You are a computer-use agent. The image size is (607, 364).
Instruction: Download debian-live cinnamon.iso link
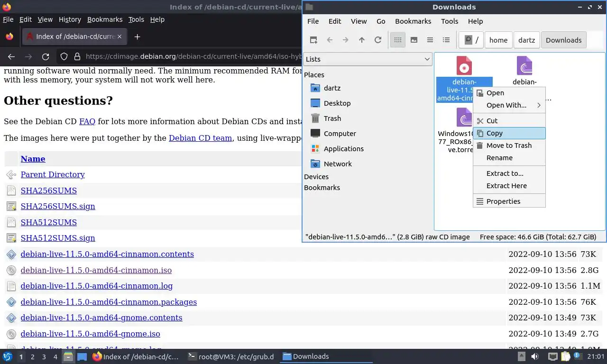pos(96,270)
